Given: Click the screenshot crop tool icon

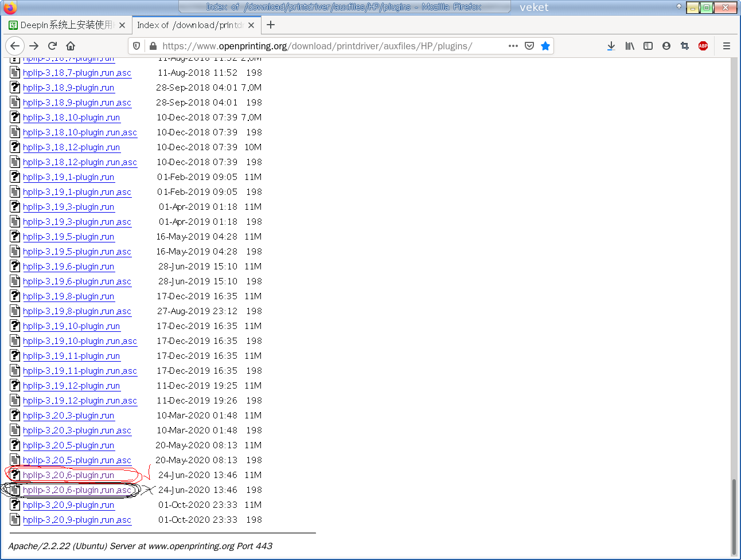Looking at the screenshot, I should point(685,46).
